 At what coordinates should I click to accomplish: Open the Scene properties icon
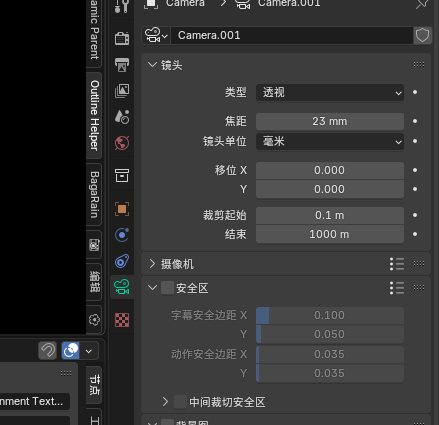[122, 117]
